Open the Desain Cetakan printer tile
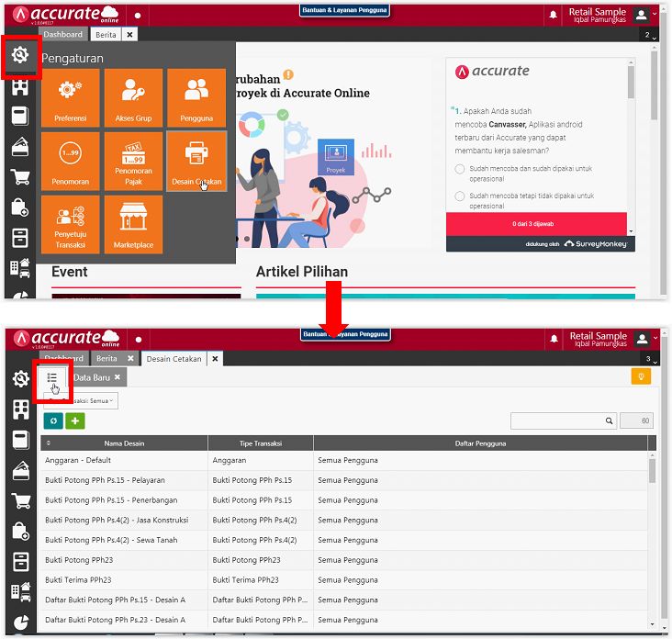672x639 pixels. 196,162
